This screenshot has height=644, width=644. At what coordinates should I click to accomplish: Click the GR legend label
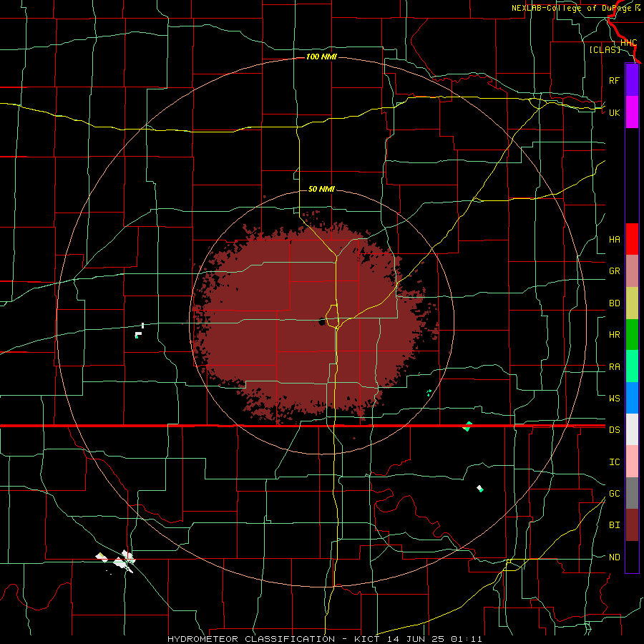[x=614, y=271]
